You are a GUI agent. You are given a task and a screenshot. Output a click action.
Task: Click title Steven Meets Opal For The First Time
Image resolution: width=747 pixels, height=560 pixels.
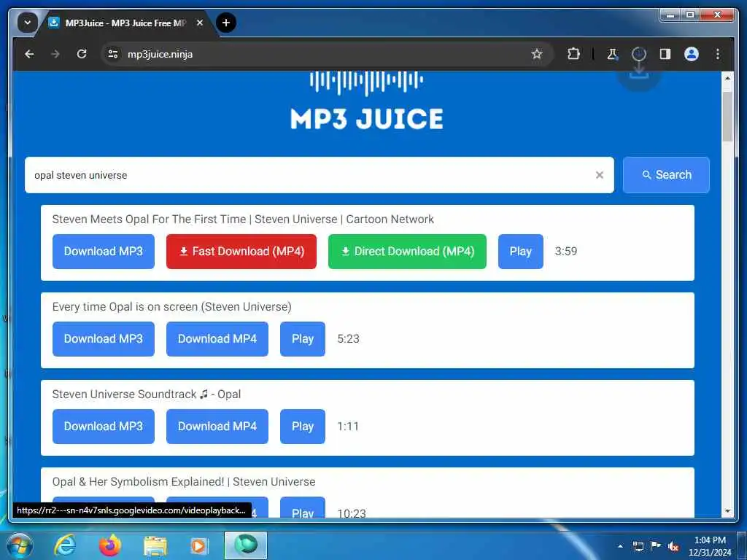(x=243, y=219)
